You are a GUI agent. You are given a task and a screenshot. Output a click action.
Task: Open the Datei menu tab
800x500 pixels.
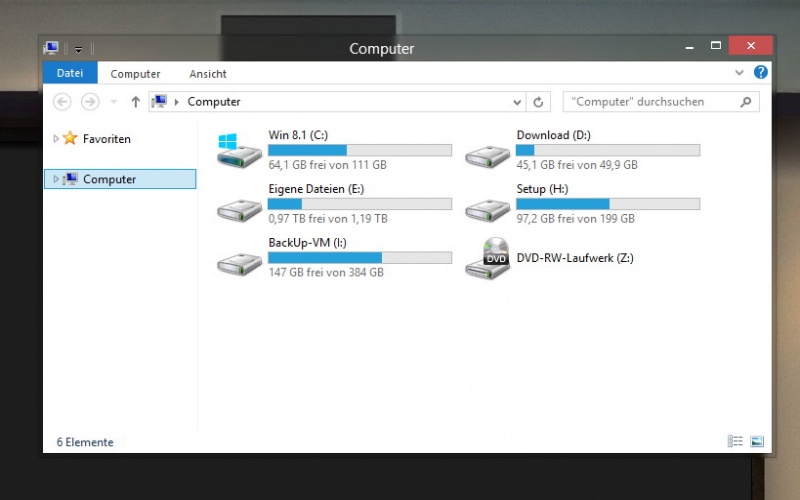click(70, 73)
